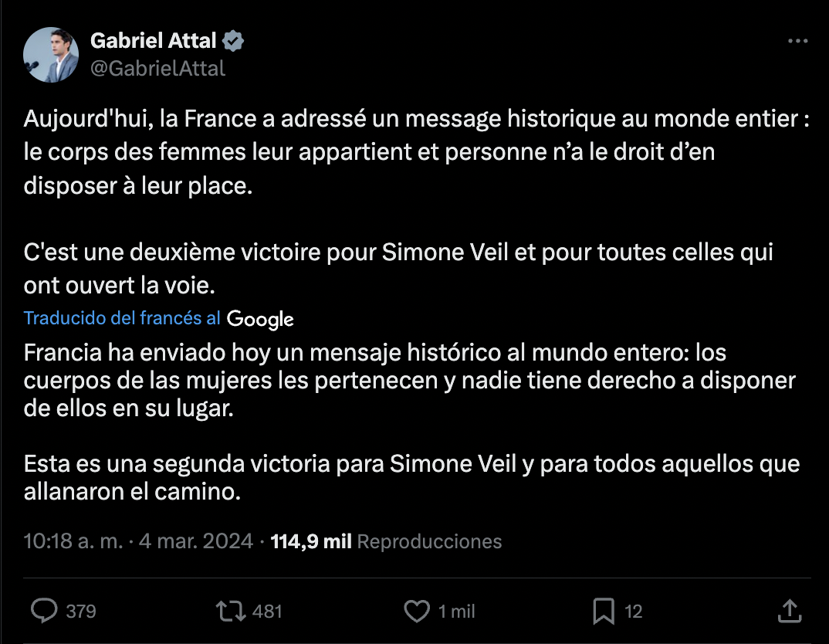Viewport: 829px width, 644px height.
Task: Click Gabriel Attal's profile avatar
Action: point(52,55)
